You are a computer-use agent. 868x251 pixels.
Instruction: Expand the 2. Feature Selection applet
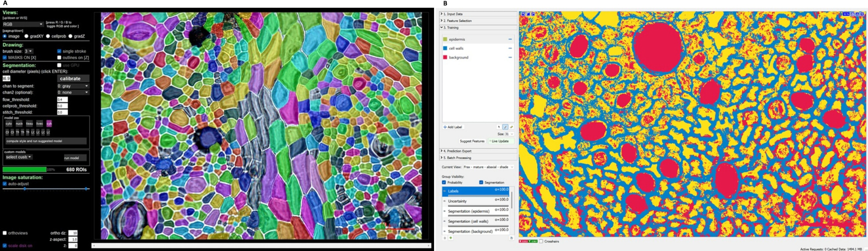tap(478, 21)
